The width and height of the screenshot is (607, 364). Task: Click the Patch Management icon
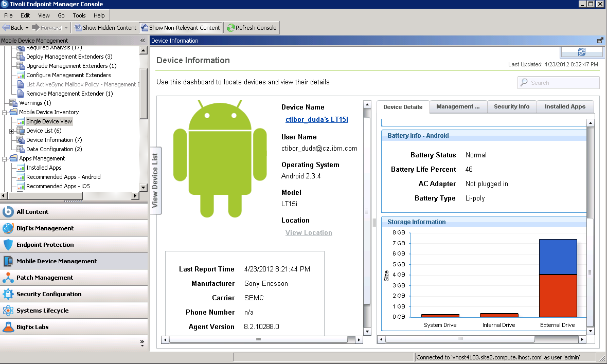(x=8, y=277)
